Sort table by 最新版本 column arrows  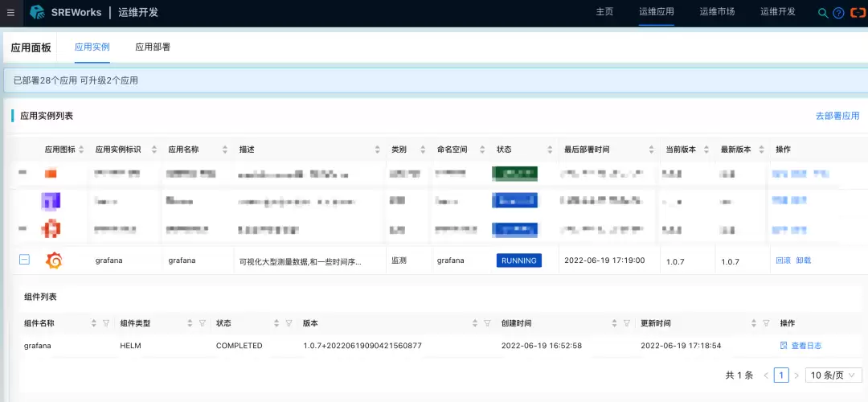click(762, 150)
